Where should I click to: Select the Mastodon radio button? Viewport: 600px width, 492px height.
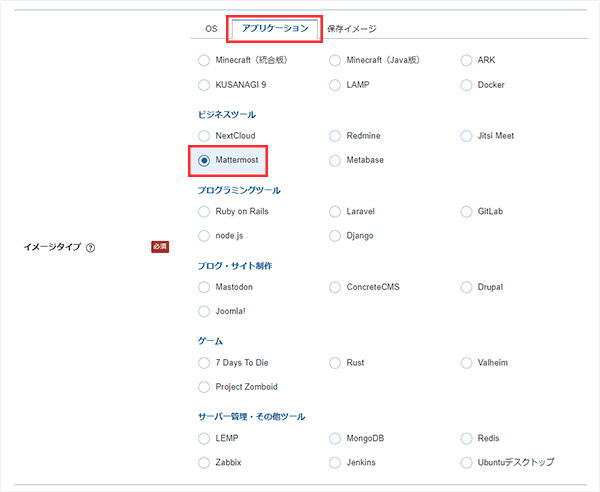click(x=204, y=287)
